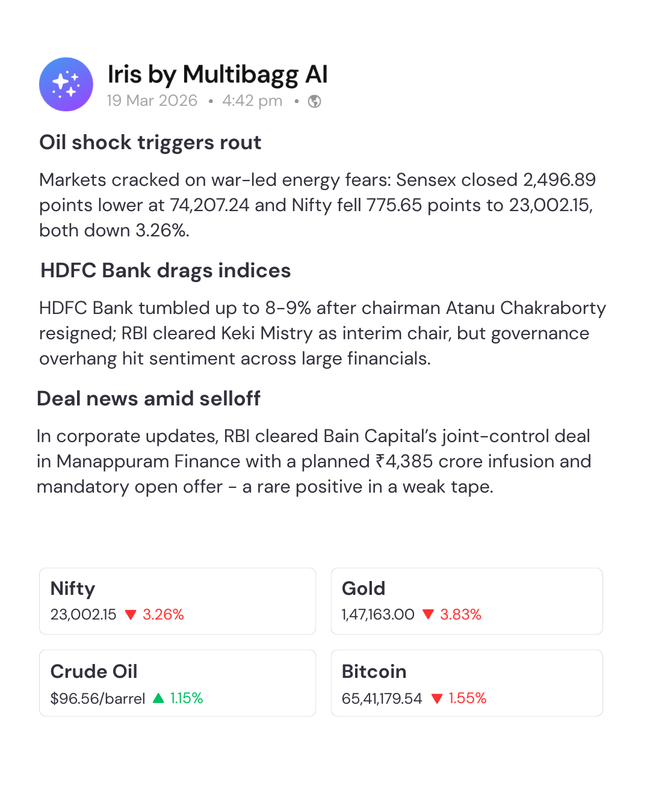Click the Iris sparkle avatar icon
Viewport: 650px width, 812px height.
(x=66, y=84)
